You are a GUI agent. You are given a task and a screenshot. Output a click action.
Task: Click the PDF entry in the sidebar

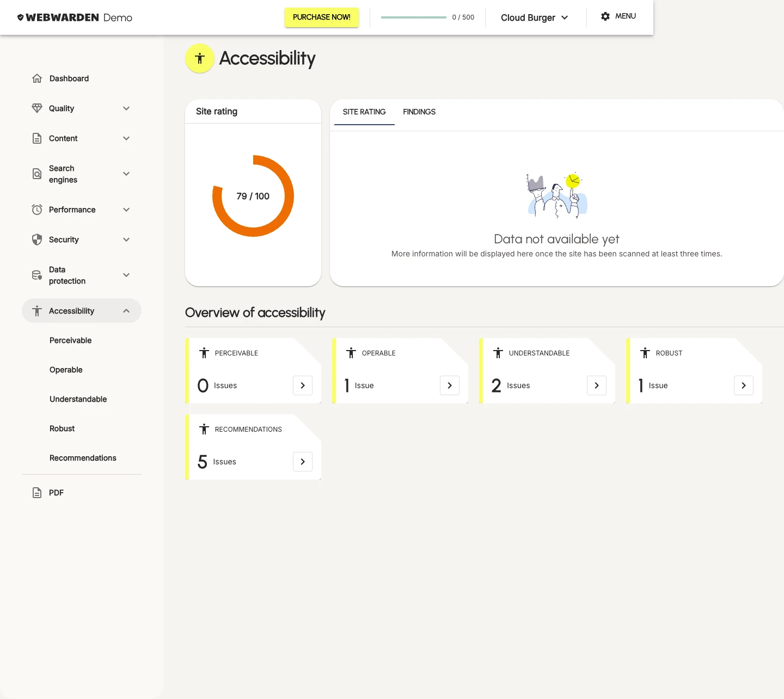click(56, 492)
